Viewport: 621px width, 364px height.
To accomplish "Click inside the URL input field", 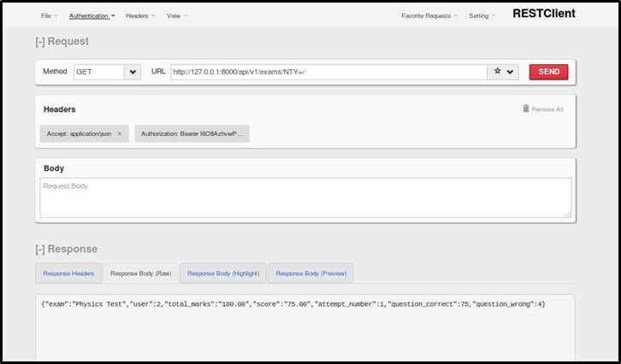I will [x=328, y=72].
